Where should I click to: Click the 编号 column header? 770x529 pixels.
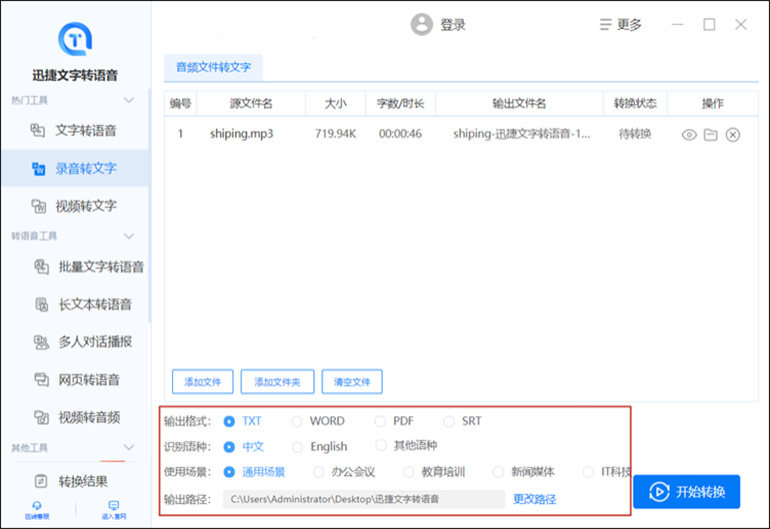click(x=180, y=104)
